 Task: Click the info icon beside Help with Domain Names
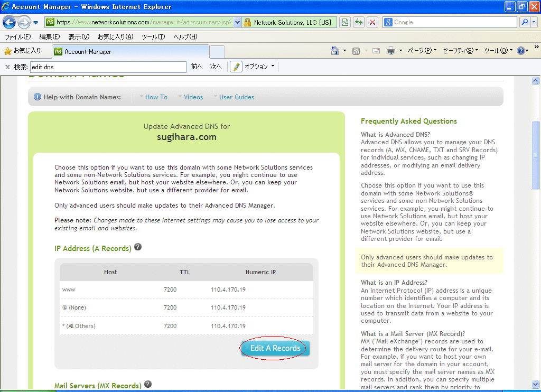[38, 97]
